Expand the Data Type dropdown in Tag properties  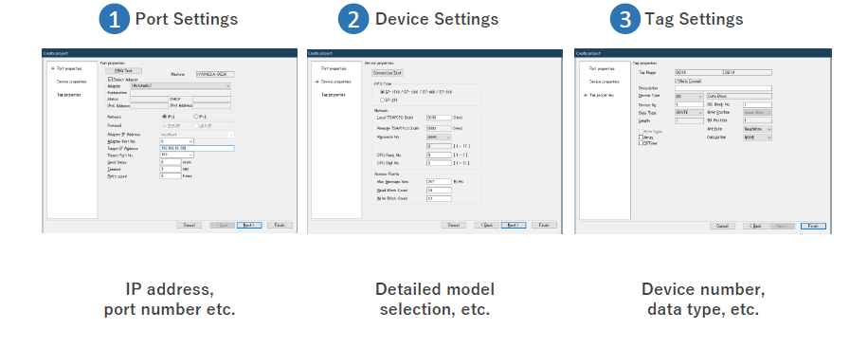[689, 113]
